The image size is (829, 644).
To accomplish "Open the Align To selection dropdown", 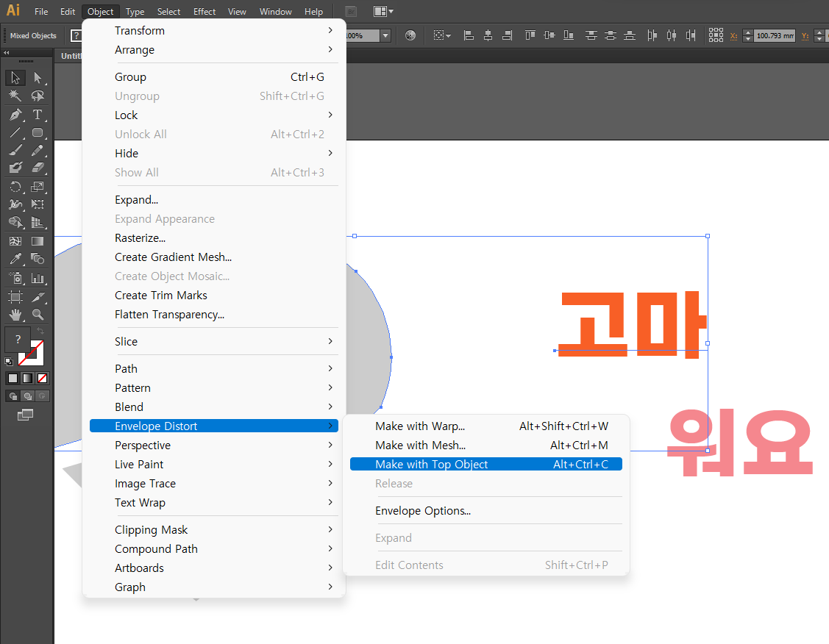I will point(442,35).
